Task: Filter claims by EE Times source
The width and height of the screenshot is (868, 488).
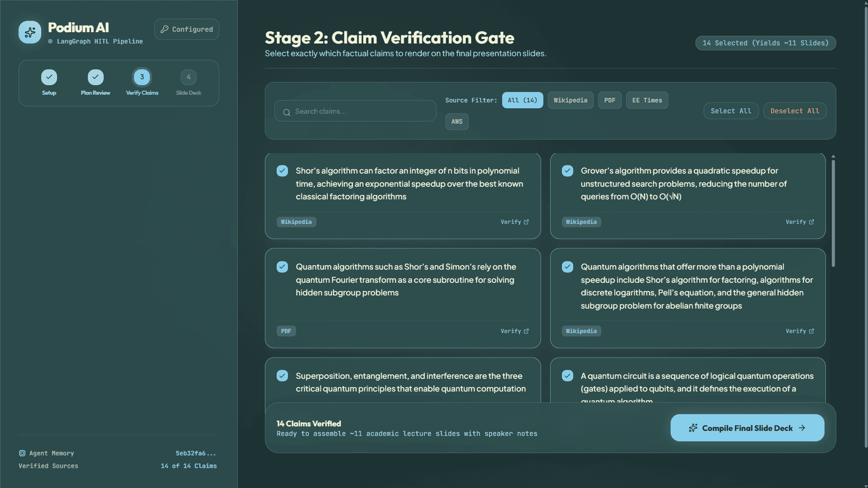Action: click(x=647, y=100)
